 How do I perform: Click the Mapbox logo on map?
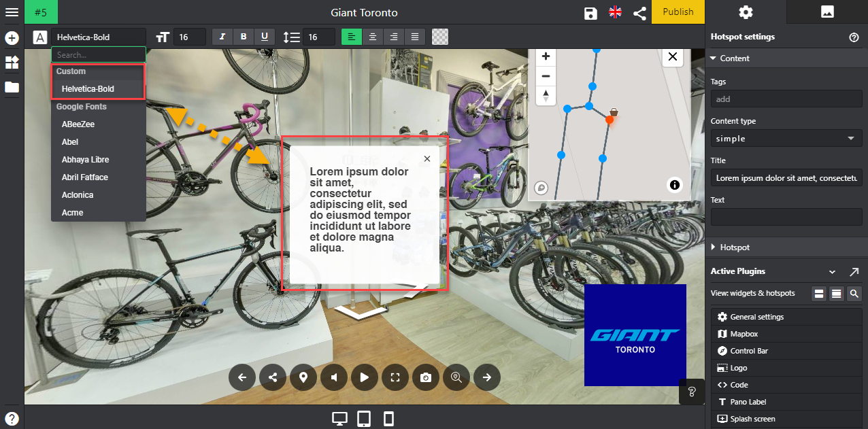[542, 188]
